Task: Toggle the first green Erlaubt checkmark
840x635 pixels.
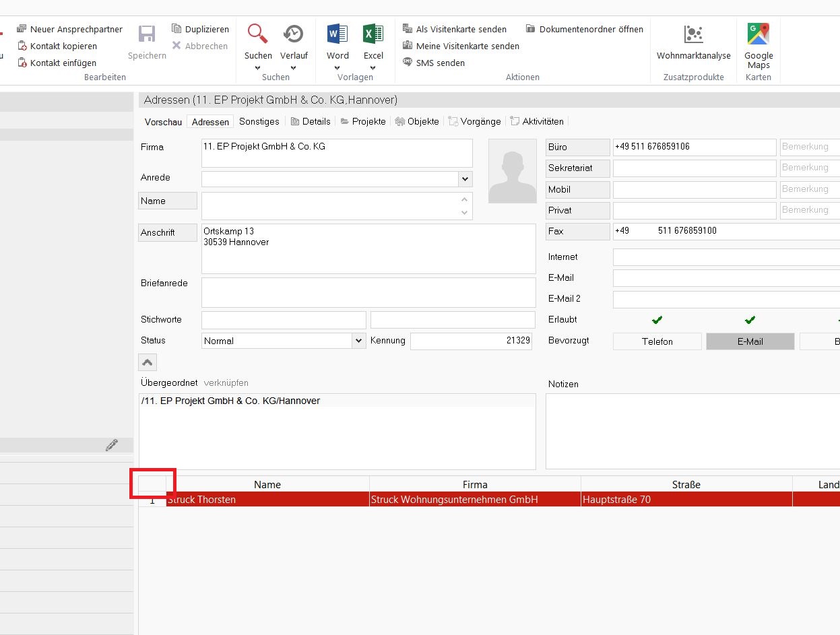Action: (x=657, y=320)
